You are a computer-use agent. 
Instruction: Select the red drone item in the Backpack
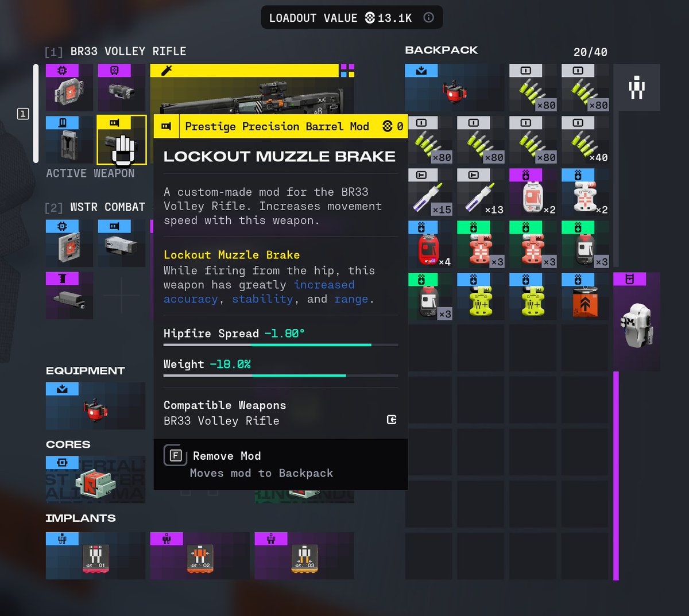454,87
